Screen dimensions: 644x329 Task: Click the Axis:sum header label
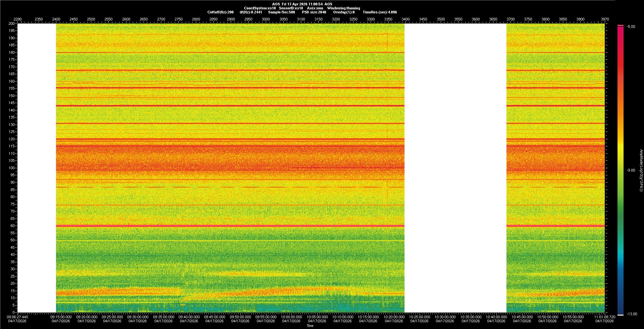tap(315, 8)
